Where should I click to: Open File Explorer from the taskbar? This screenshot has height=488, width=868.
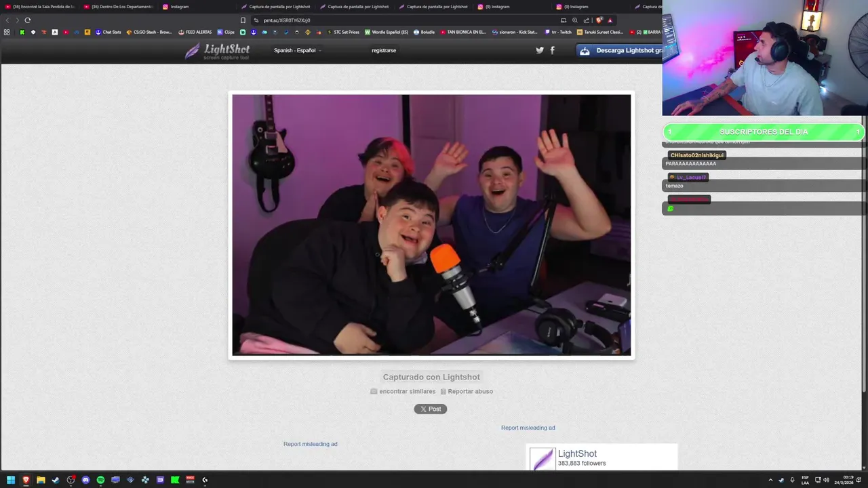coord(41,480)
